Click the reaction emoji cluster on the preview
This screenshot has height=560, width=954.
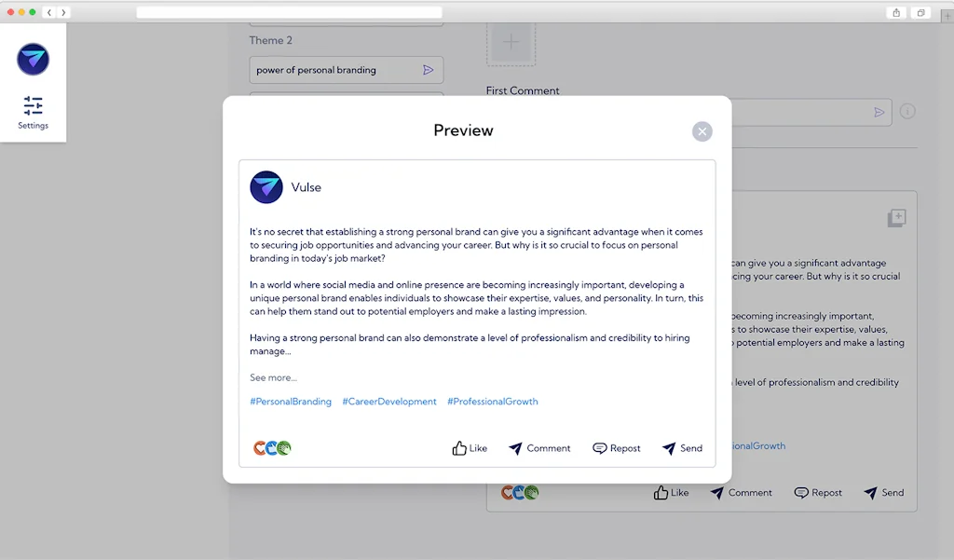[x=270, y=448]
